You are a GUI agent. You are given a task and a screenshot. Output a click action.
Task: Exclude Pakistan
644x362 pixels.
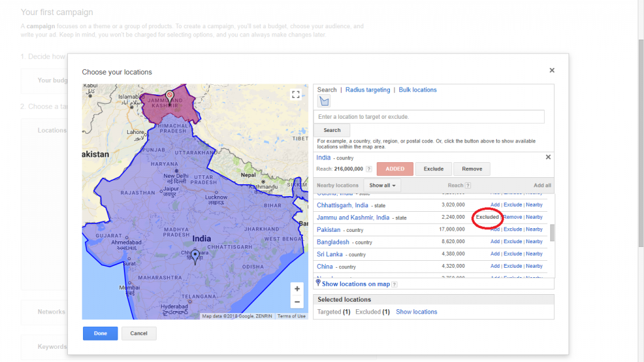[513, 229]
